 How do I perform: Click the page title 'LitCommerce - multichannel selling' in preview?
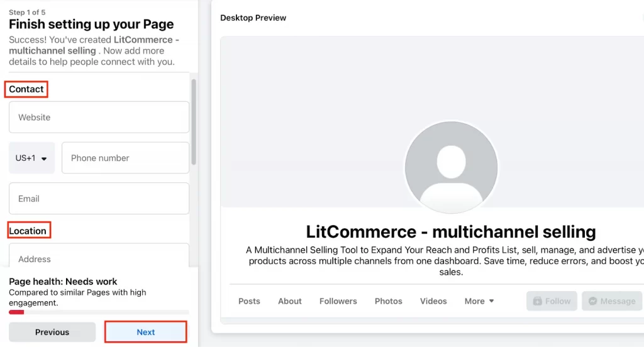[x=451, y=231]
